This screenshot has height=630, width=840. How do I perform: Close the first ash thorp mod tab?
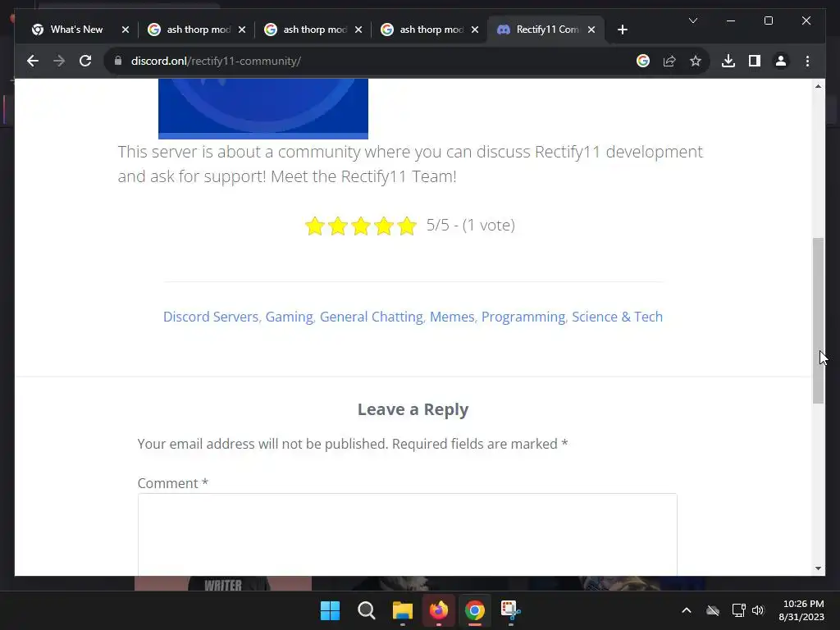pos(242,30)
